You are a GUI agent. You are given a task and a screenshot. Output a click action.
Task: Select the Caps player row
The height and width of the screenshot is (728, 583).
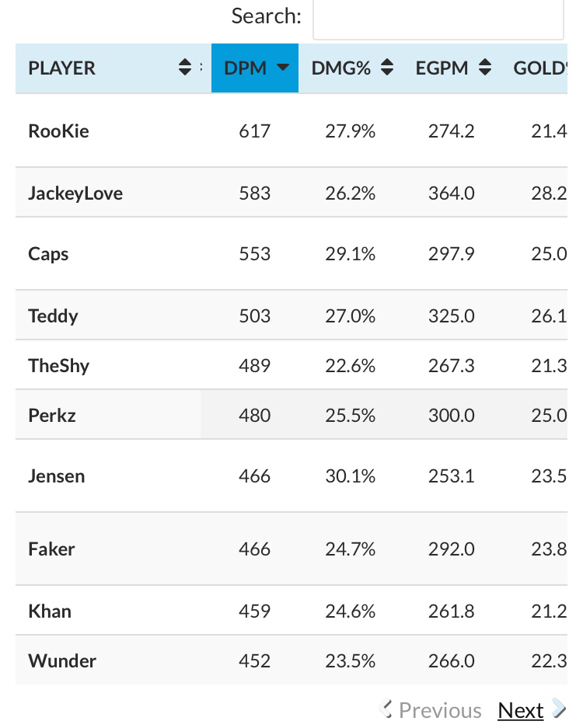tap(291, 253)
